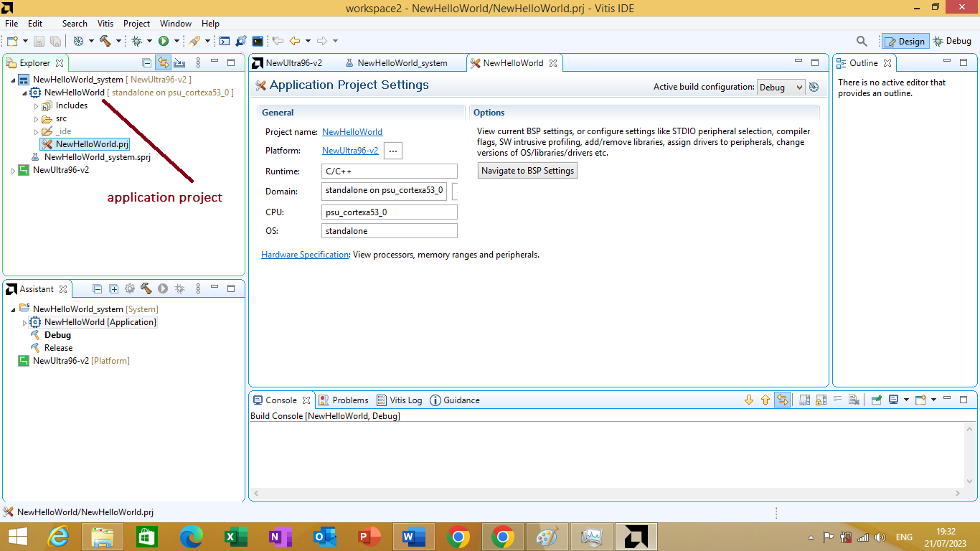Click Collapse All in Assistant panel

[x=98, y=288]
